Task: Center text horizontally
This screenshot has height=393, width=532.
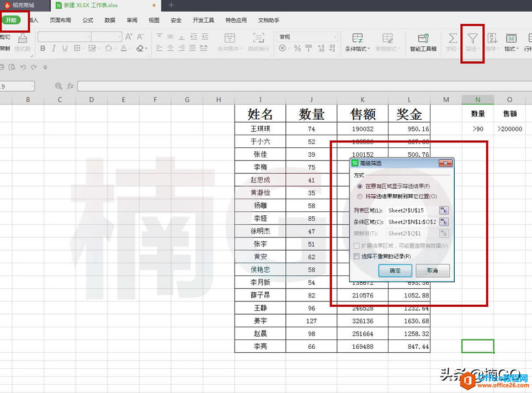Action: click(x=171, y=48)
